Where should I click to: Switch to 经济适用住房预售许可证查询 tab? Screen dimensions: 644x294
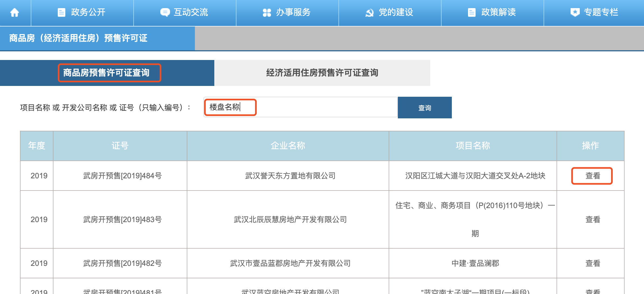[x=322, y=73]
